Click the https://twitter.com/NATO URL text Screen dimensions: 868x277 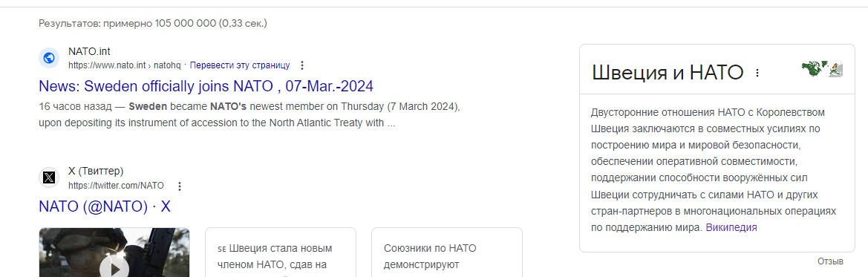click(117, 186)
